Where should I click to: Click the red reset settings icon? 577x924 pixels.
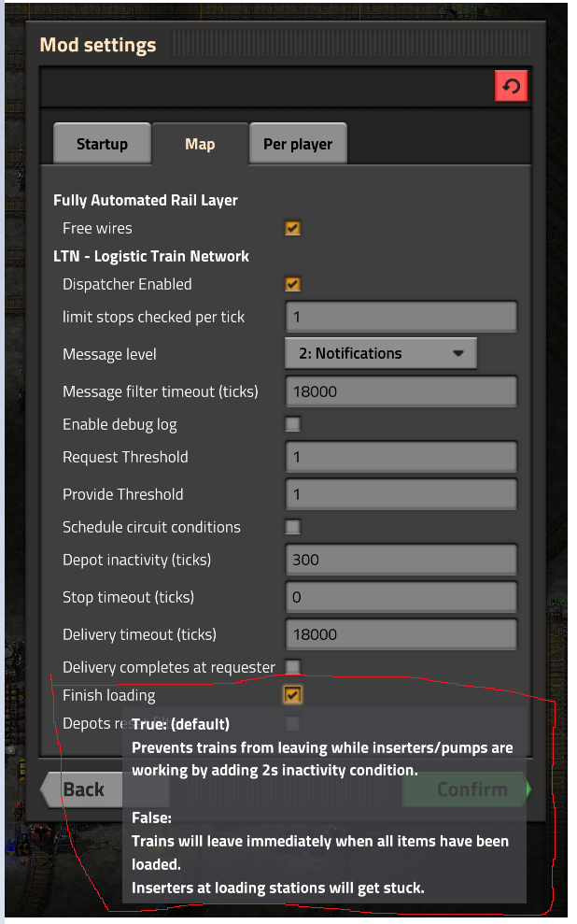pyautogui.click(x=511, y=87)
